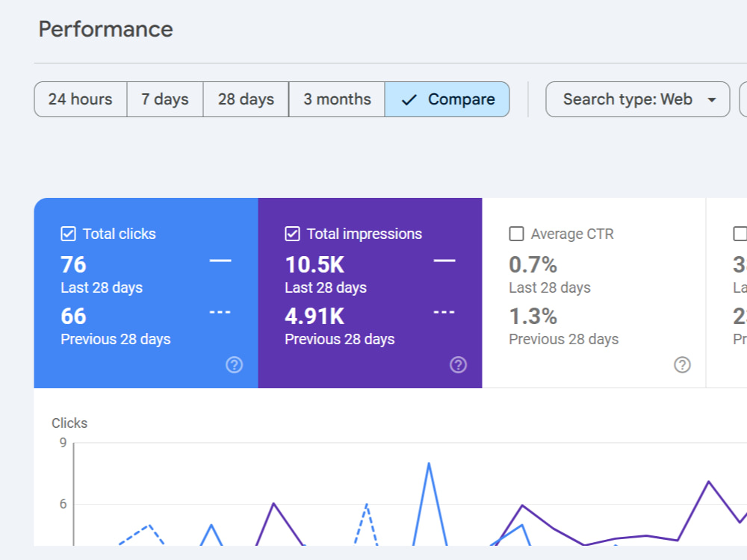Click 'Last 28 days' under Total impressions

pos(326,287)
